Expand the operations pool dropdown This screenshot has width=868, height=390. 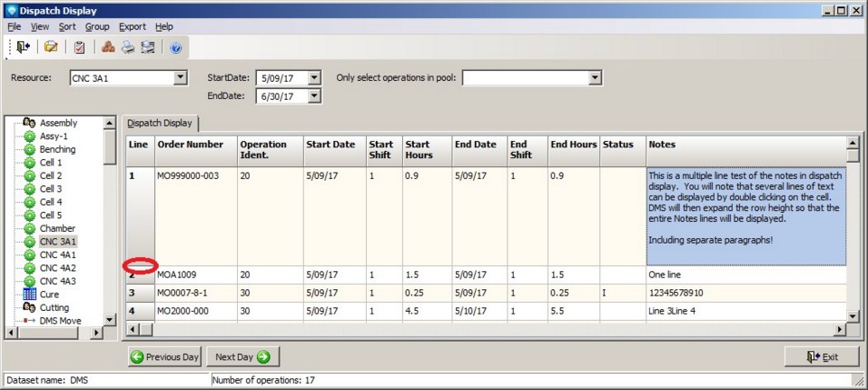coord(595,78)
